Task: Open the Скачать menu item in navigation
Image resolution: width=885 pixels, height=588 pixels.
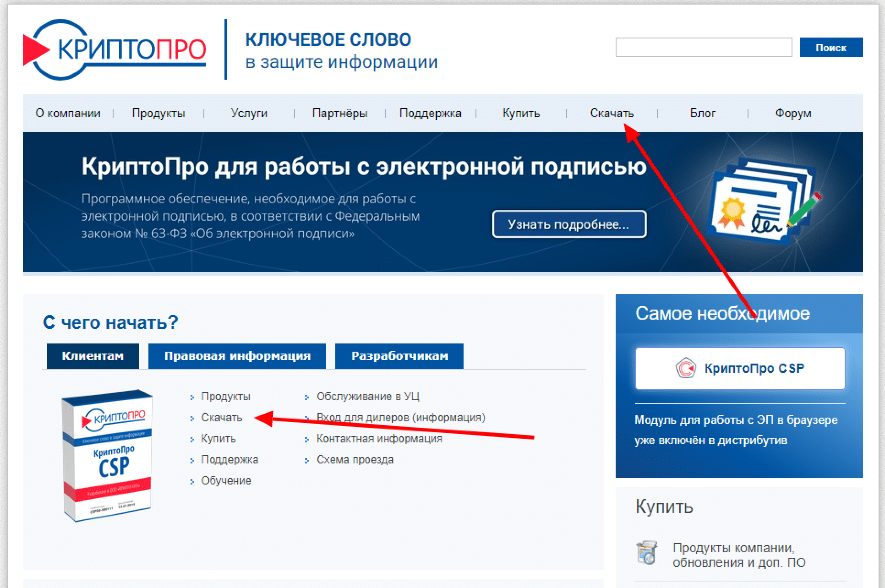Action: click(x=612, y=113)
